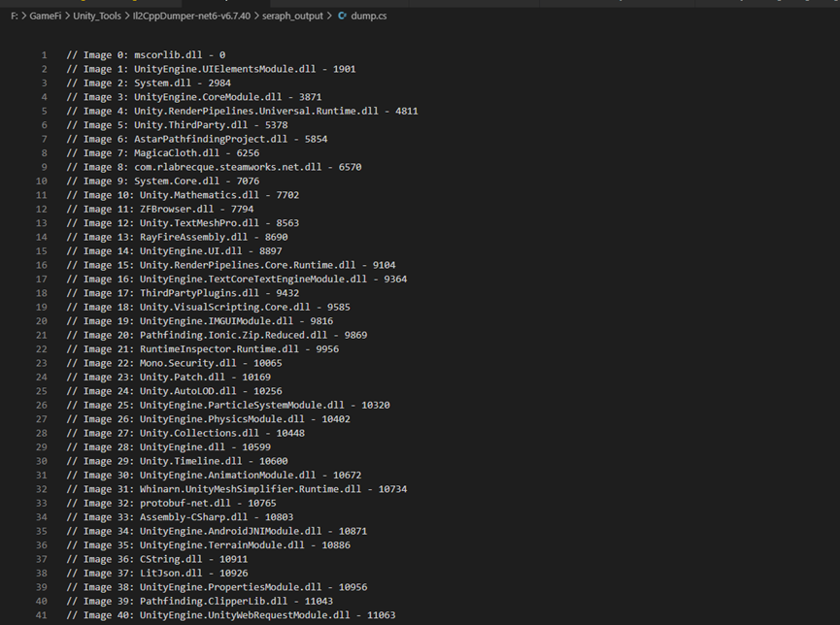Click the GameFi breadcrumb folder
This screenshot has height=625, width=840.
(x=45, y=17)
